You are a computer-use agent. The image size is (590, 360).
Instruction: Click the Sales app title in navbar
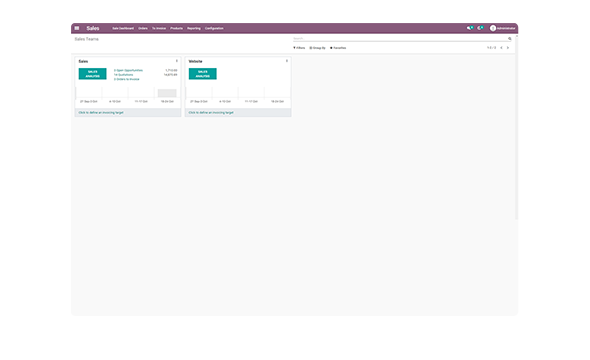click(x=93, y=28)
